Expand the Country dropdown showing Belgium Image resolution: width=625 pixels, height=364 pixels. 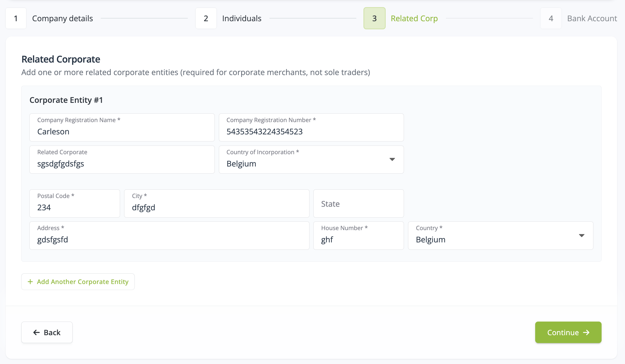click(x=500, y=235)
